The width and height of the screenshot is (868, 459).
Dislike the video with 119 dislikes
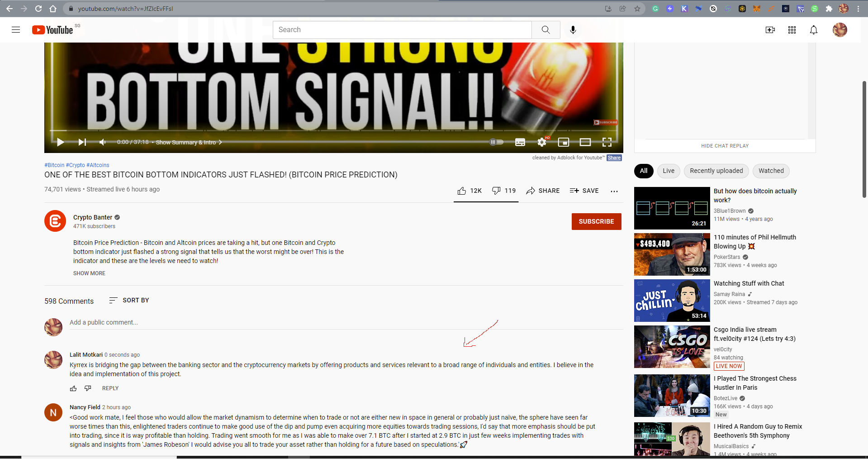click(x=504, y=191)
